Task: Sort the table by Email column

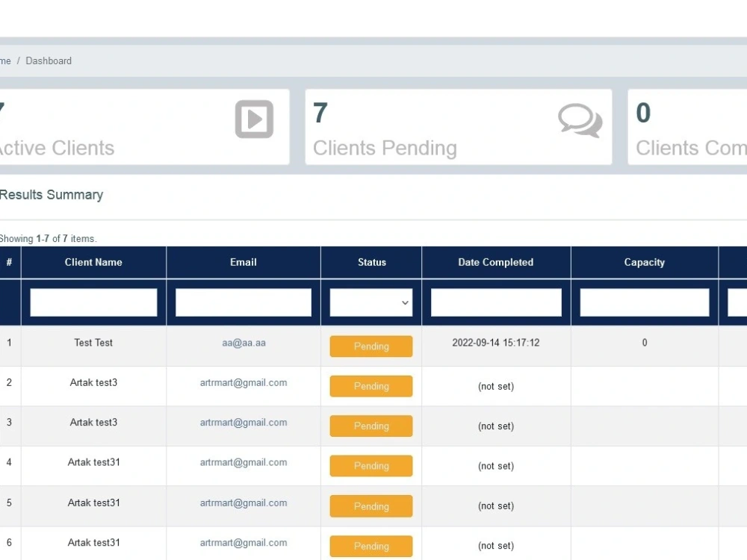Action: coord(243,262)
